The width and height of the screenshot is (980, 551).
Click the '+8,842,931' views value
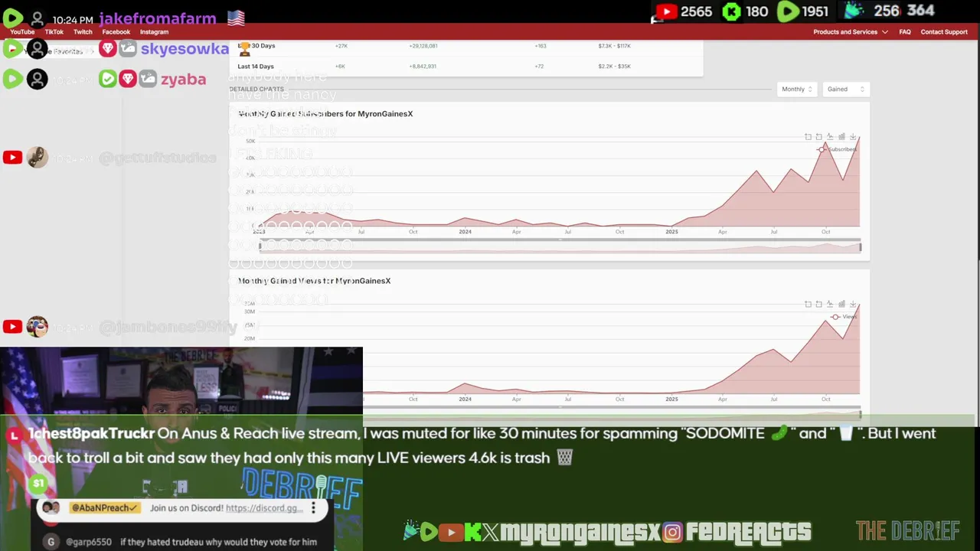(x=423, y=67)
